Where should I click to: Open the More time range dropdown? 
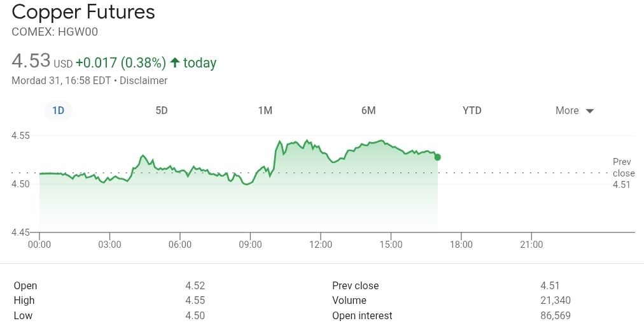coord(567,110)
